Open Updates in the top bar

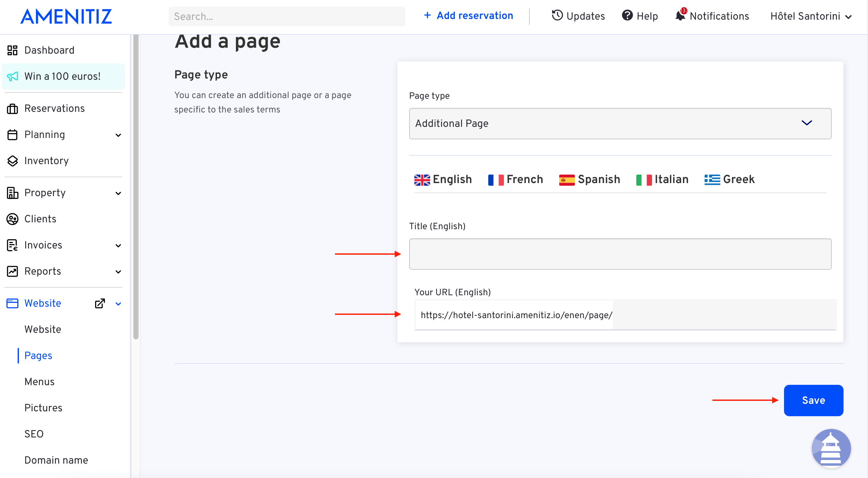pyautogui.click(x=578, y=16)
